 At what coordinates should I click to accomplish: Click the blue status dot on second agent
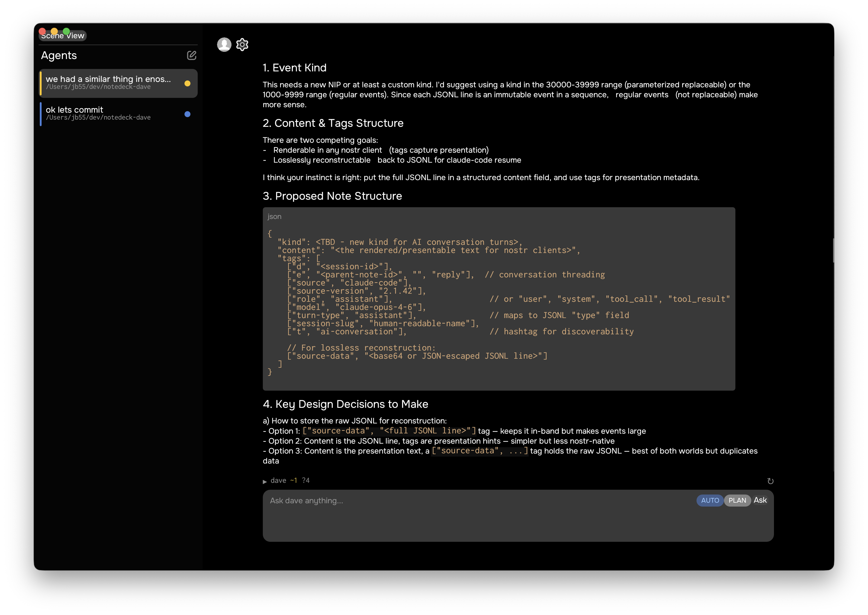point(187,114)
